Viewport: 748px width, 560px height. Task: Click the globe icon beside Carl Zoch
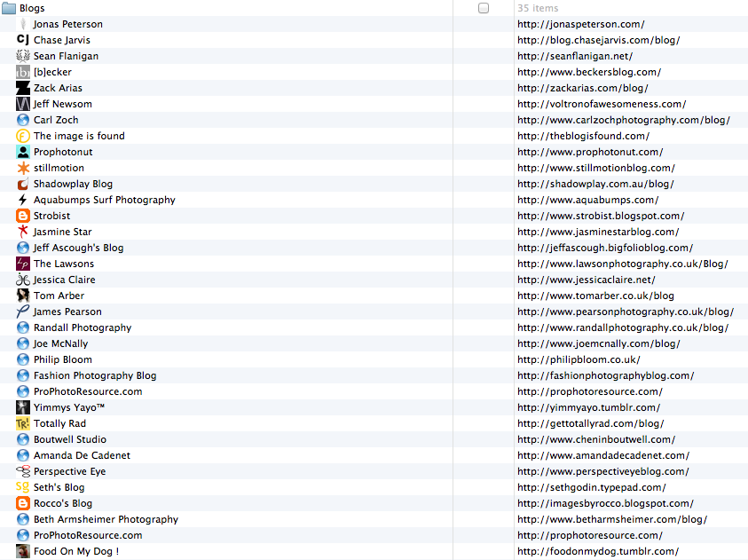click(23, 120)
